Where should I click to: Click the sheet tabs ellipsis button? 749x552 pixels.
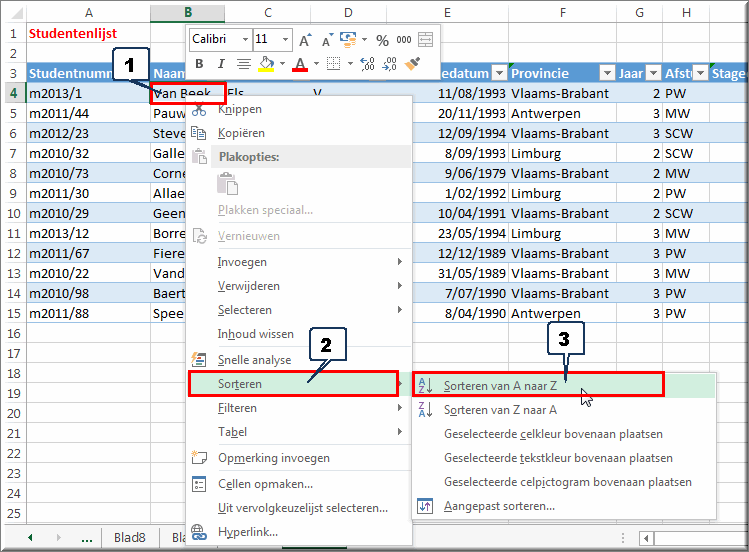(87, 538)
